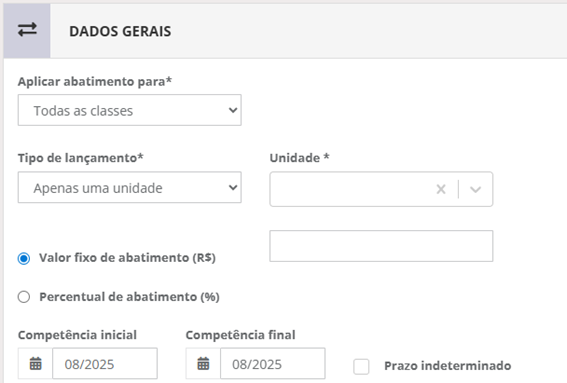The width and height of the screenshot is (567, 383).
Task: Open calendar icon for Competência inicial
Action: coord(35,363)
